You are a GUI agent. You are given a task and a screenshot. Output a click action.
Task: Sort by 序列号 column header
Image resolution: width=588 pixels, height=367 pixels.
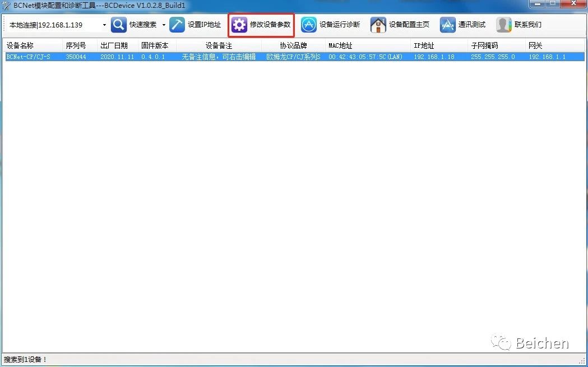[x=80, y=46]
